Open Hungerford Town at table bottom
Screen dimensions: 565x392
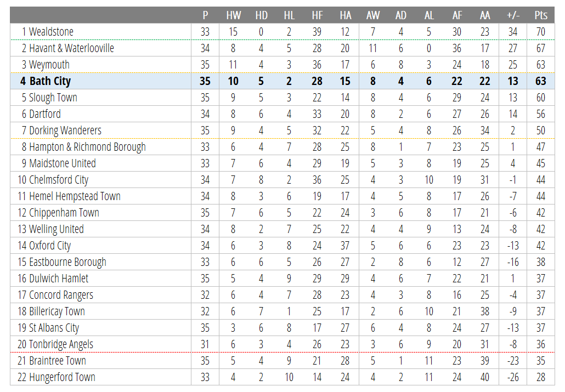[x=62, y=377]
